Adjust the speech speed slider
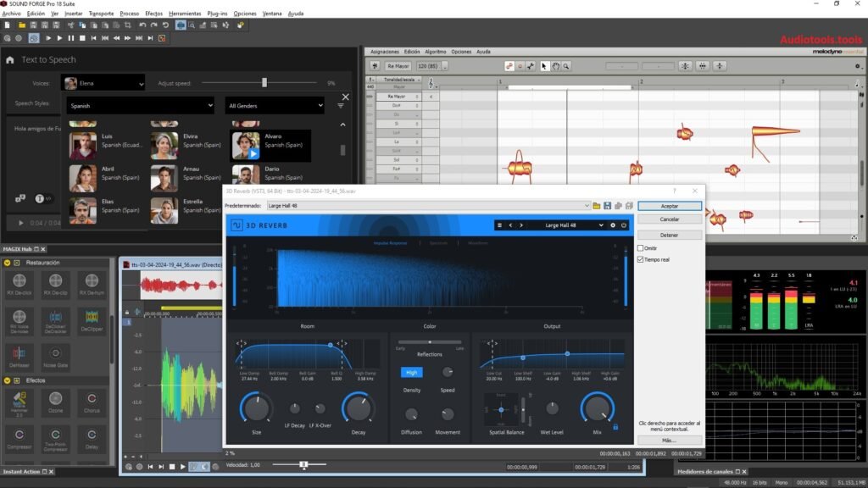The width and height of the screenshot is (868, 488). tap(264, 82)
